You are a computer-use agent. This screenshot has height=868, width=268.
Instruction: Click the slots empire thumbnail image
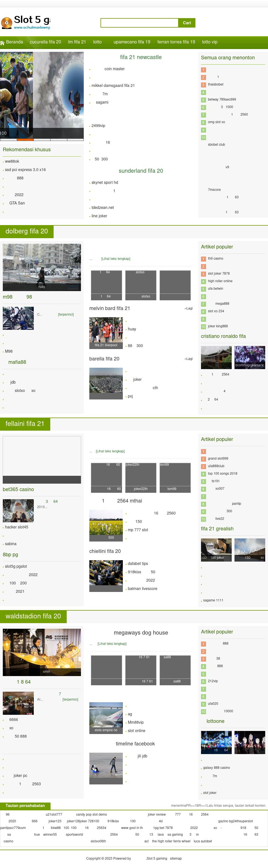pyautogui.click(x=106, y=717)
